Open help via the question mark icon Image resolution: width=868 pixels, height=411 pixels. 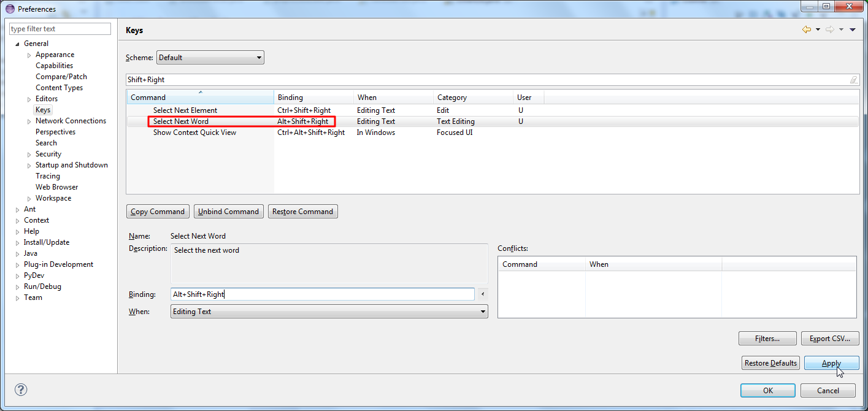tap(21, 390)
